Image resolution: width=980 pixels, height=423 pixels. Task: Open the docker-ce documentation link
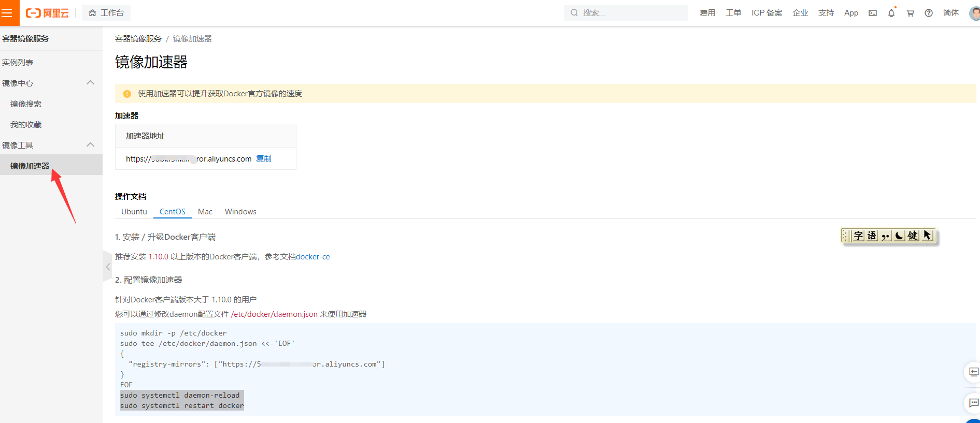(x=313, y=256)
